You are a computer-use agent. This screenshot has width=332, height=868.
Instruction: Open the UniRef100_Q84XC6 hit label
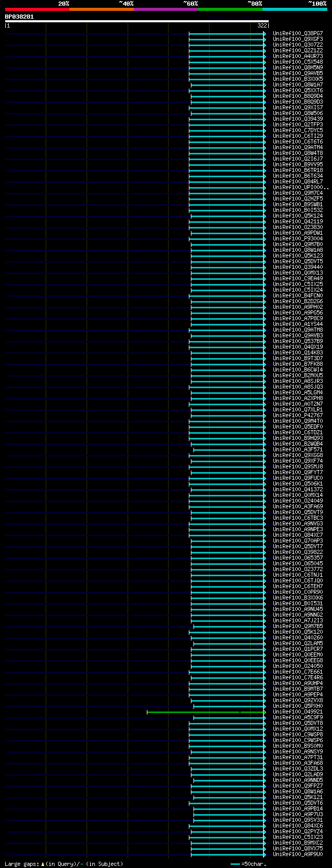[x=298, y=826]
